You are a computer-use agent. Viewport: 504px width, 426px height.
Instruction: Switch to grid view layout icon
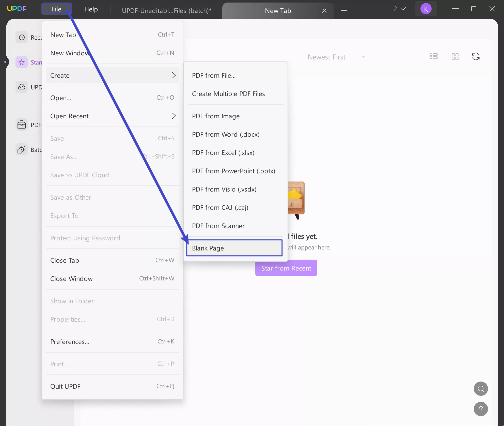coord(455,56)
